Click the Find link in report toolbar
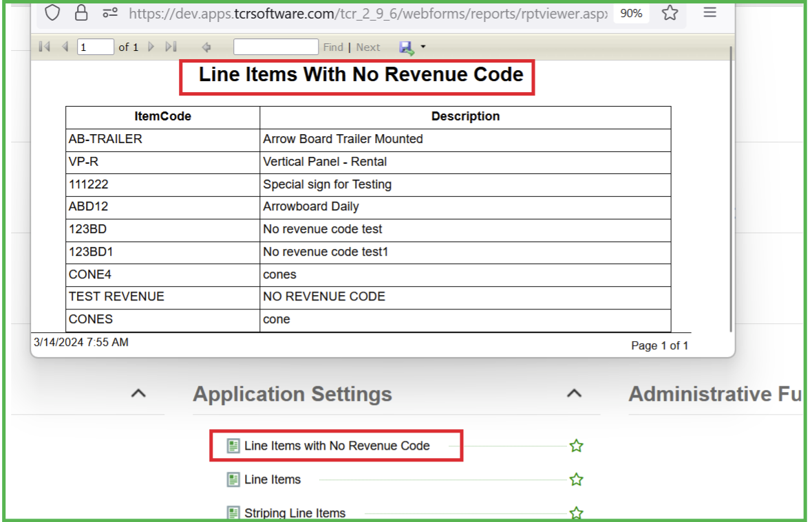Screen dimensions: 812x522 (x=333, y=47)
